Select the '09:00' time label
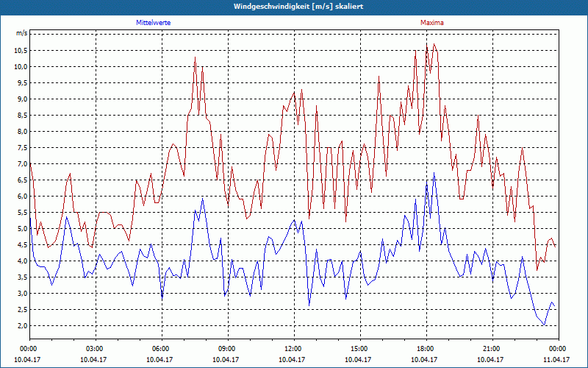 [x=228, y=349]
